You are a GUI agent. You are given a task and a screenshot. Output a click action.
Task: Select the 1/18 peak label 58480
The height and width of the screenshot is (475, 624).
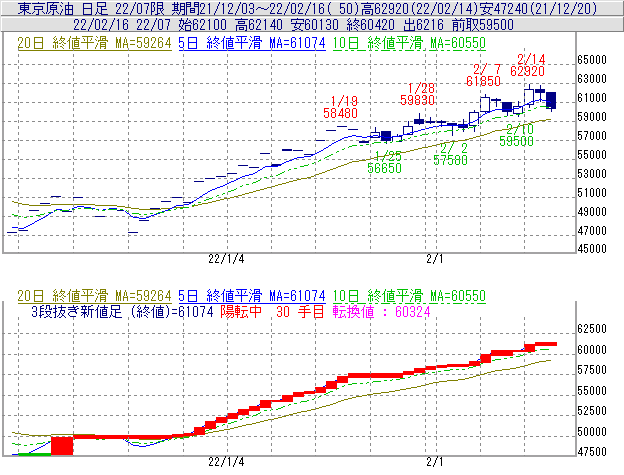(x=341, y=114)
